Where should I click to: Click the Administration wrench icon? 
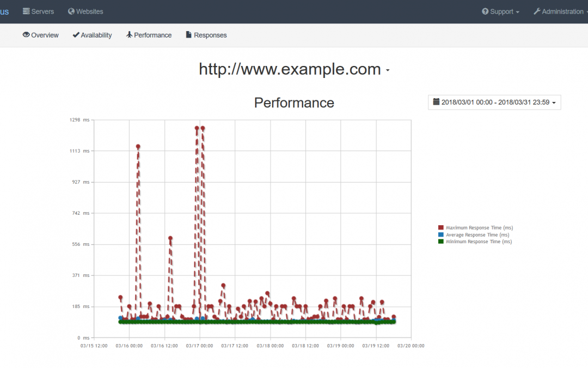[x=537, y=11]
